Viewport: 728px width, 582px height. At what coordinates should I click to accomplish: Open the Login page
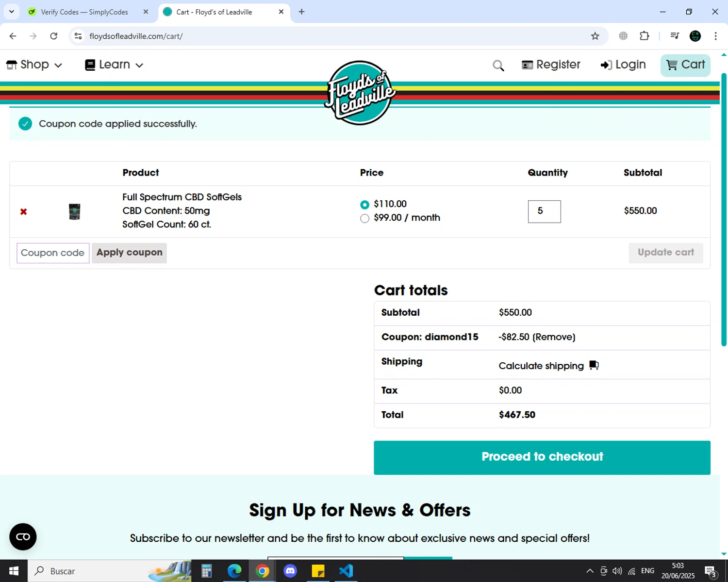(623, 65)
